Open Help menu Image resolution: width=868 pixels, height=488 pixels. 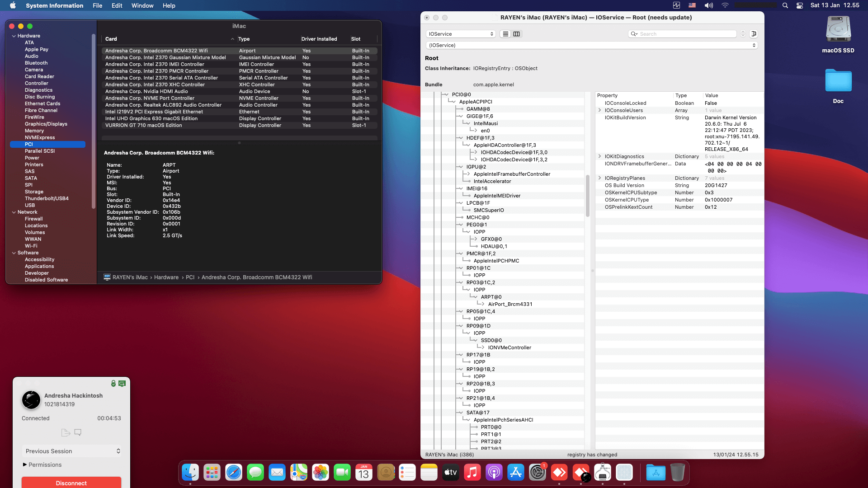click(x=169, y=5)
